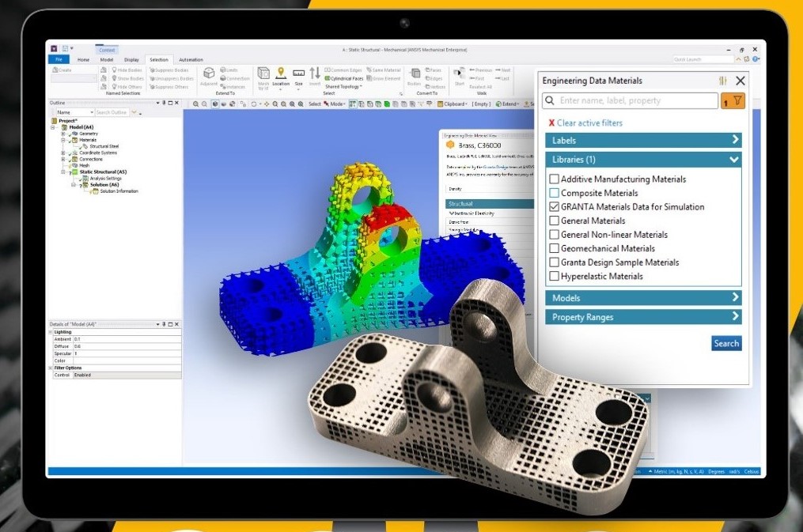The image size is (803, 532).
Task: Open panel settings icon beside close
Action: click(722, 81)
